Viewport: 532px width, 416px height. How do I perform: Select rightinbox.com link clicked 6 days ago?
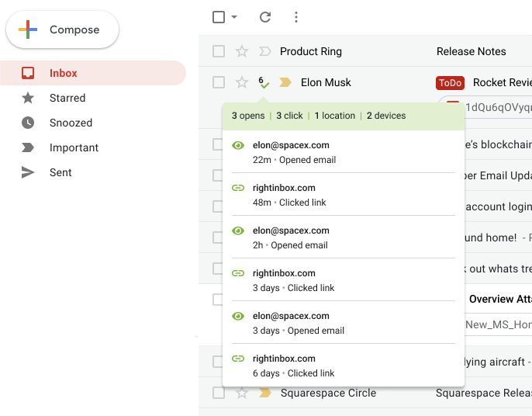click(344, 365)
